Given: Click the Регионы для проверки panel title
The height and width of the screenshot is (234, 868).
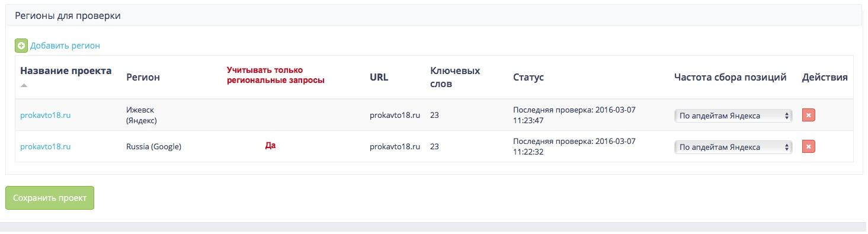Looking at the screenshot, I should click(68, 16).
